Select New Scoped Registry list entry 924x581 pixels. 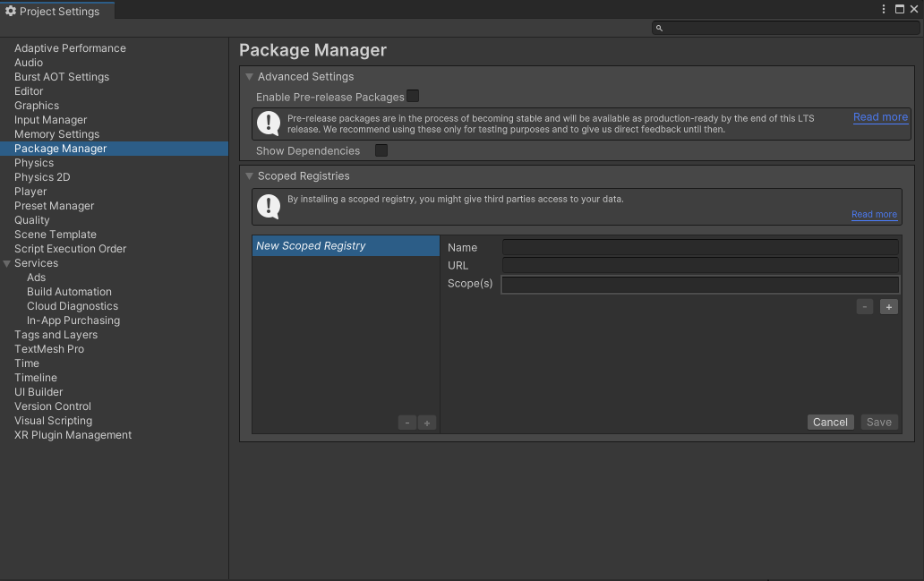[346, 246]
